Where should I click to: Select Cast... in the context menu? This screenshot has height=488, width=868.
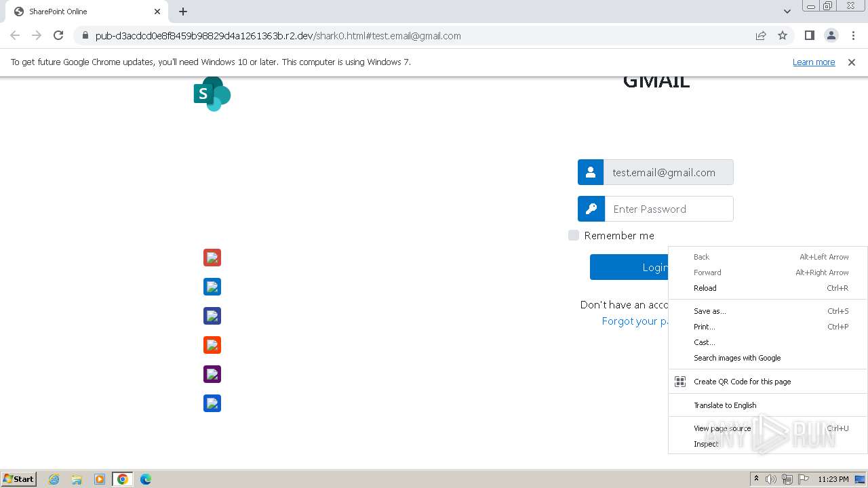768,342
